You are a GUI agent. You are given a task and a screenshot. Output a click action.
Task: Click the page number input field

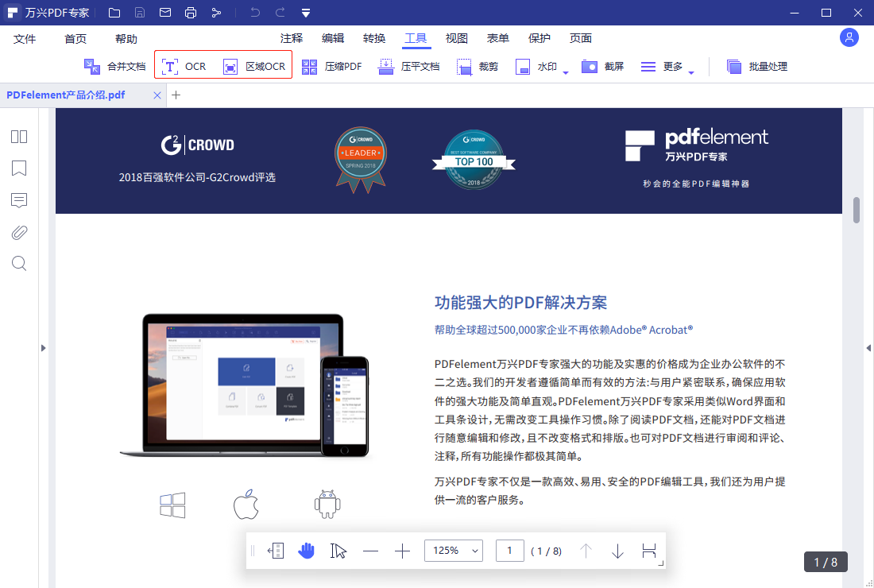[x=509, y=551]
